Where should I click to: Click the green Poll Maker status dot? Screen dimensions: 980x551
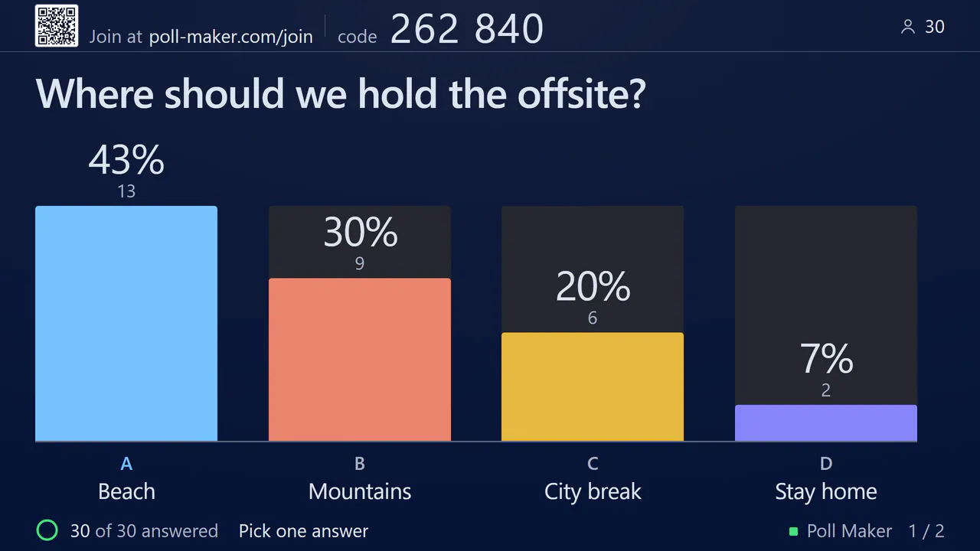pyautogui.click(x=793, y=531)
